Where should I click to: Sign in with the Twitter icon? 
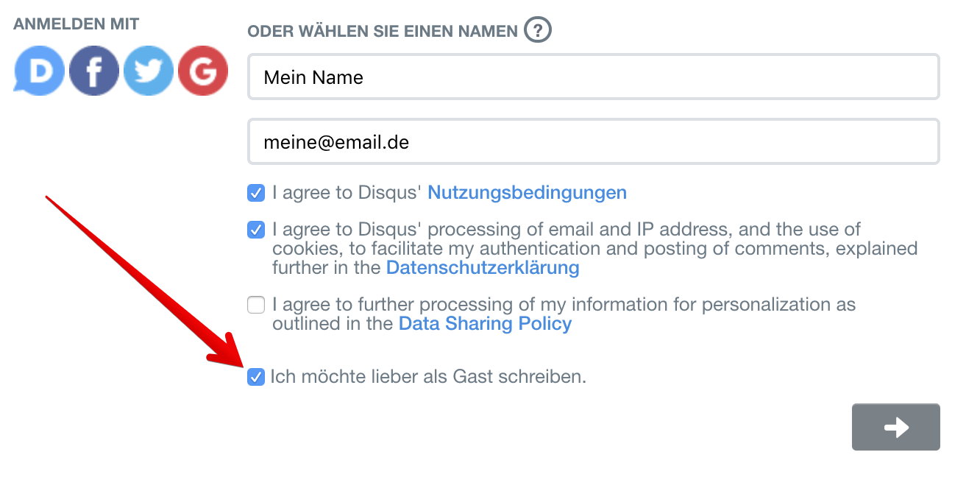[x=149, y=71]
